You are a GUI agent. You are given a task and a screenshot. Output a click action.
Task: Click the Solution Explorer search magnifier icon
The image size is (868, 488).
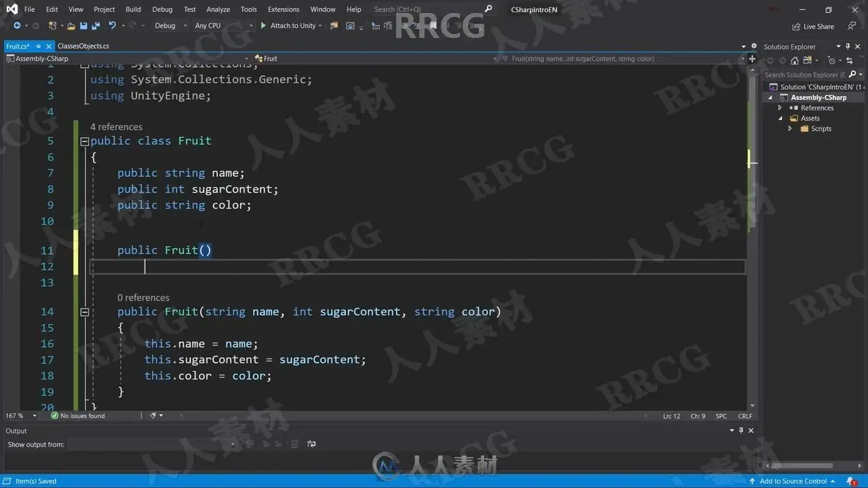[x=852, y=75]
